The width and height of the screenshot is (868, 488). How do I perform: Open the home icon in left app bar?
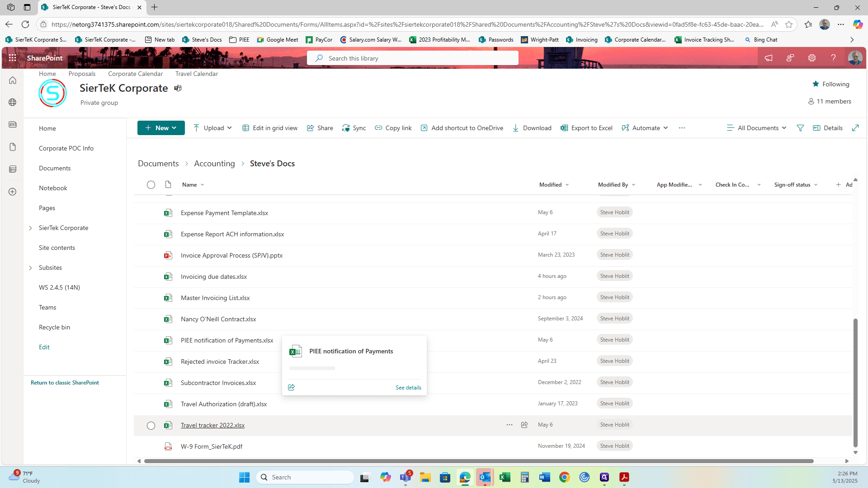pos(13,80)
